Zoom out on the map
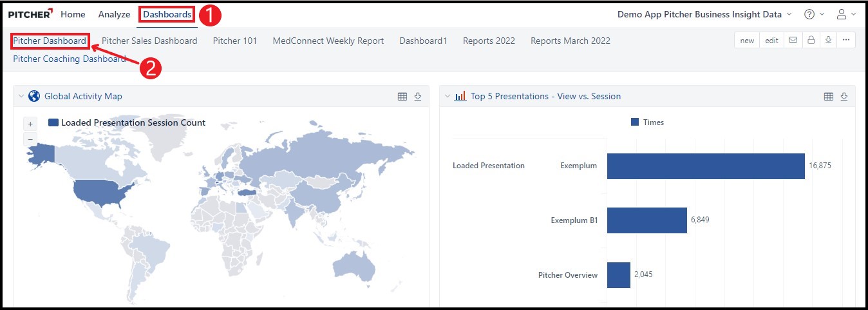 point(30,139)
